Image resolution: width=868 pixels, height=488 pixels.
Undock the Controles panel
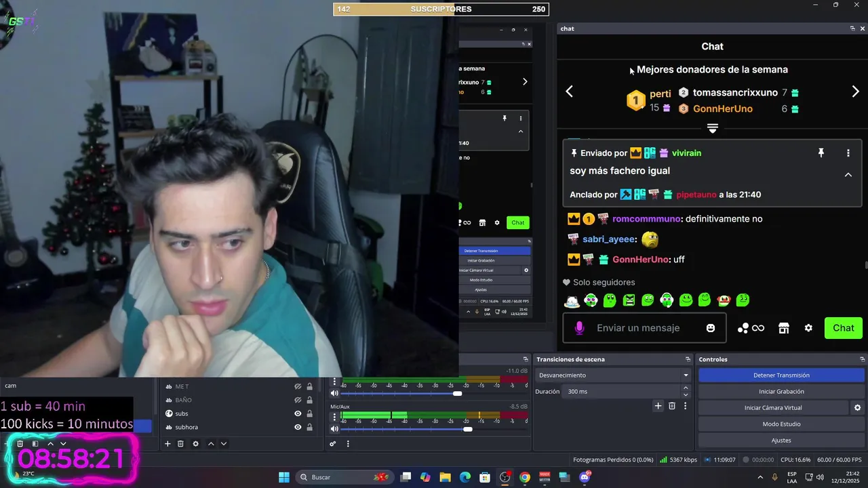[863, 359]
